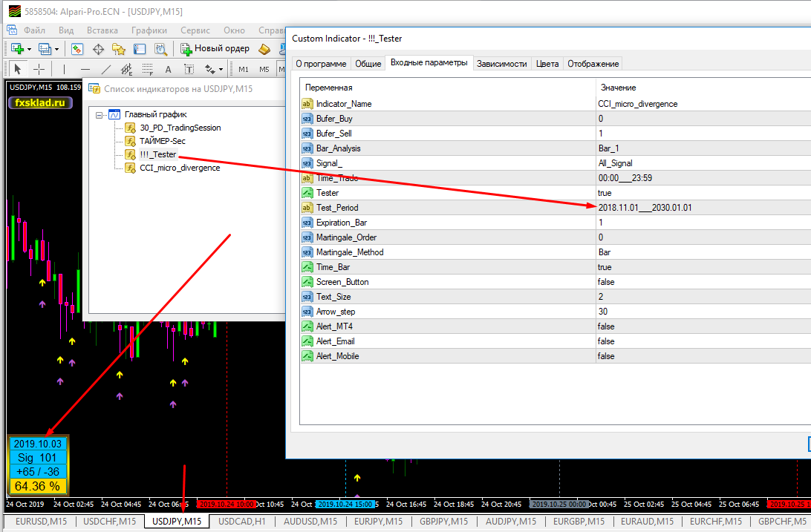The width and height of the screenshot is (811, 532).
Task: Switch to the Зависимости tab
Action: [502, 64]
